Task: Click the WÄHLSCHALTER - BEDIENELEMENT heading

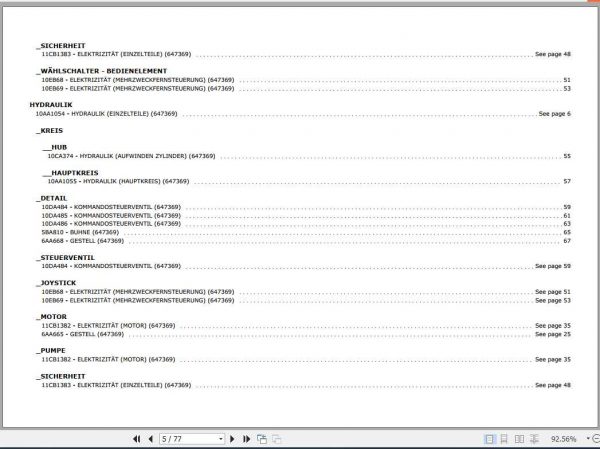Action: (102, 71)
